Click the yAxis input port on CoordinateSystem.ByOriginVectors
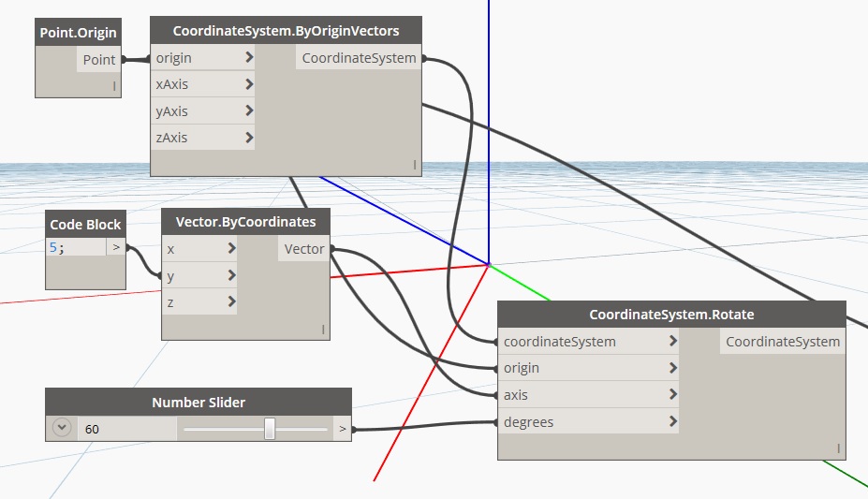This screenshot has width=868, height=499. pos(202,111)
